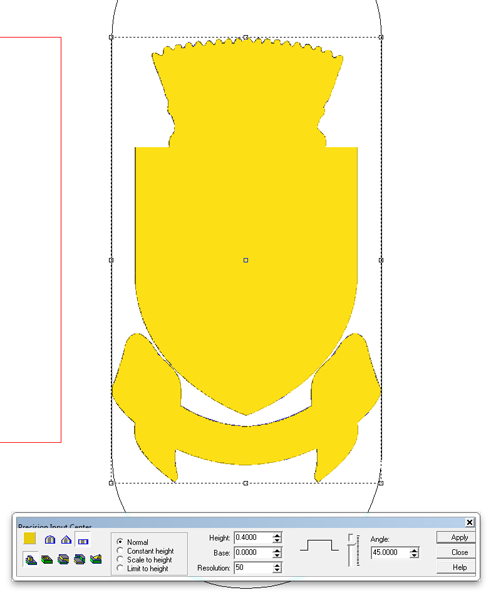Decrease Height using the down spinner arrow
Screen dimensions: 491x600
[x=277, y=540]
